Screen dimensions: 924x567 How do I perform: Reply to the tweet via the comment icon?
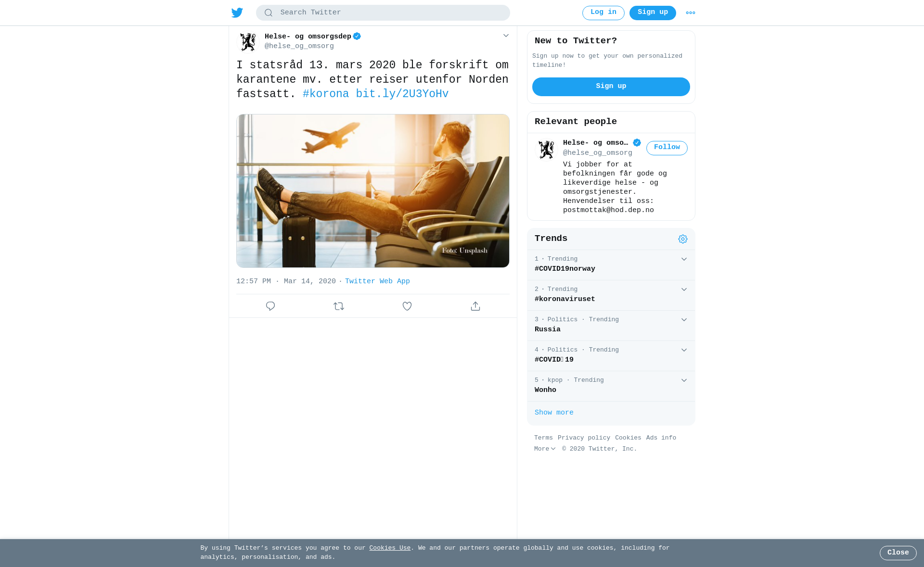(x=270, y=306)
